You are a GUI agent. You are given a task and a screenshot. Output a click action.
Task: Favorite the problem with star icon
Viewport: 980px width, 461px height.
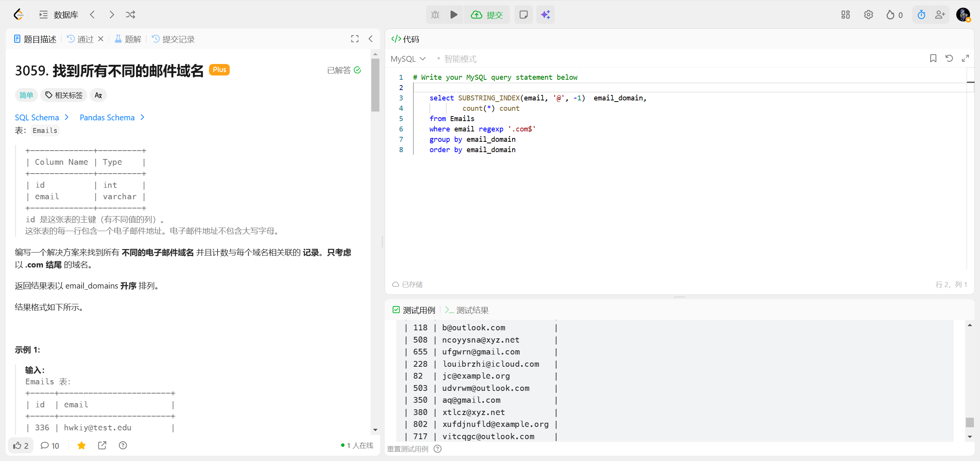click(82, 445)
